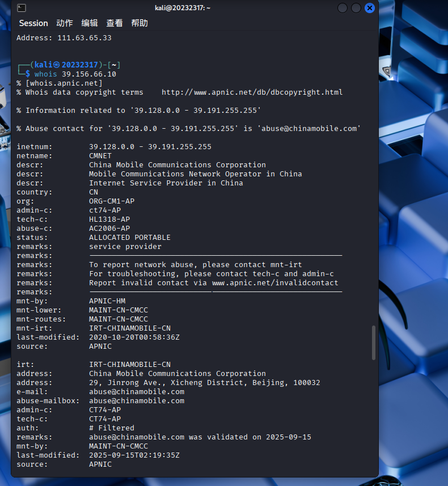
Task: Click the netname value 'CMNET'
Action: pyautogui.click(x=100, y=156)
